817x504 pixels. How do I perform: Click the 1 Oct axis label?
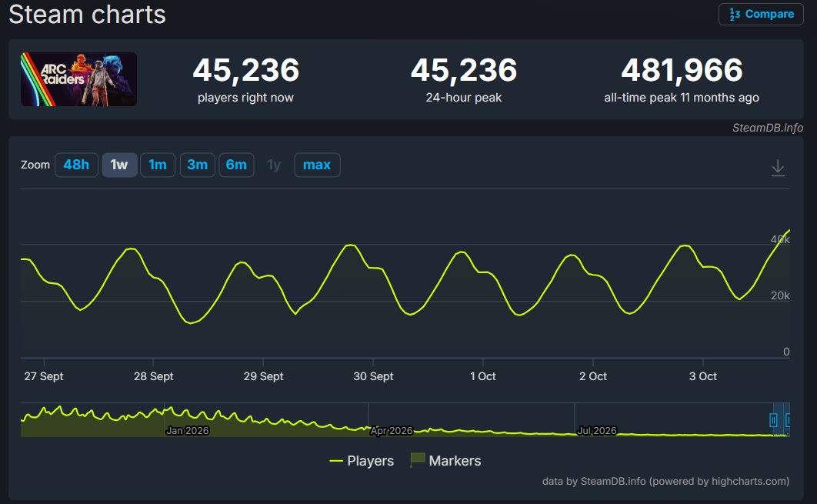tap(483, 376)
